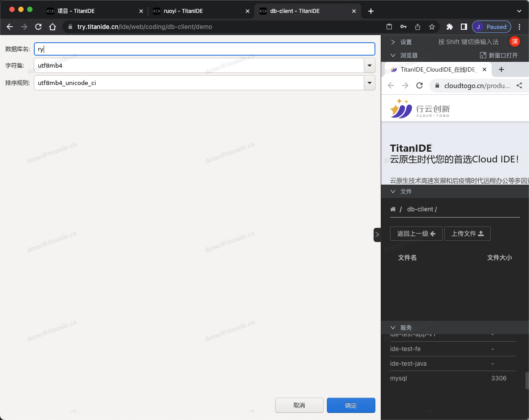The image size is (529, 420).
Task: Open the extensions puzzle icon
Action: pyautogui.click(x=450, y=27)
